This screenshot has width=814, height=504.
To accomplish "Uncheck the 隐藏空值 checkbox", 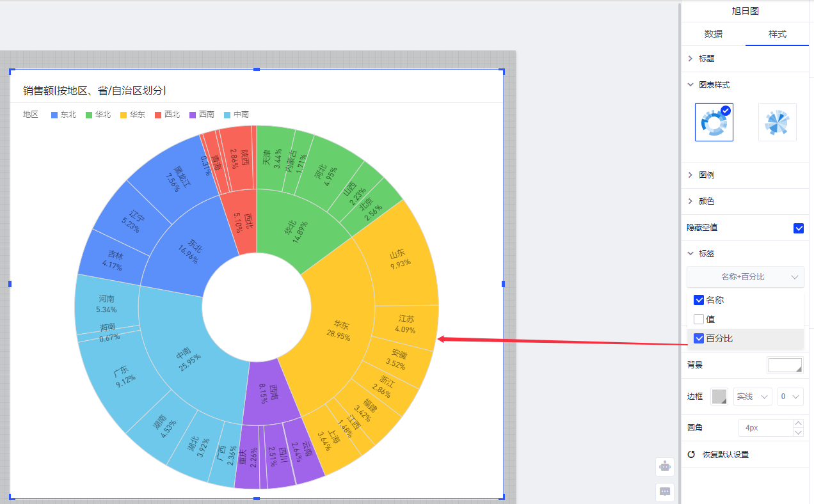I will tap(798, 228).
